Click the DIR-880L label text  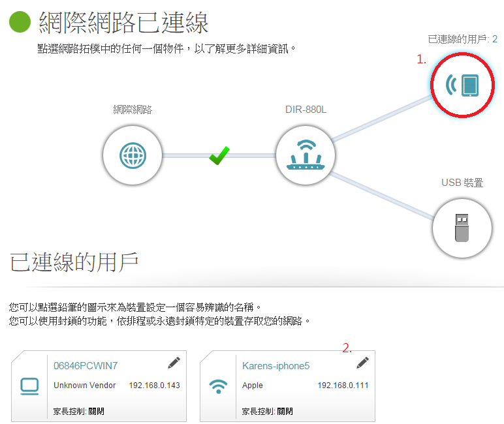pos(306,109)
